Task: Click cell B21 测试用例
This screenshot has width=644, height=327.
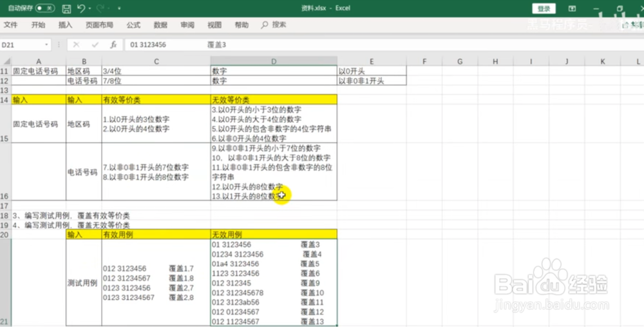Action: coord(84,283)
